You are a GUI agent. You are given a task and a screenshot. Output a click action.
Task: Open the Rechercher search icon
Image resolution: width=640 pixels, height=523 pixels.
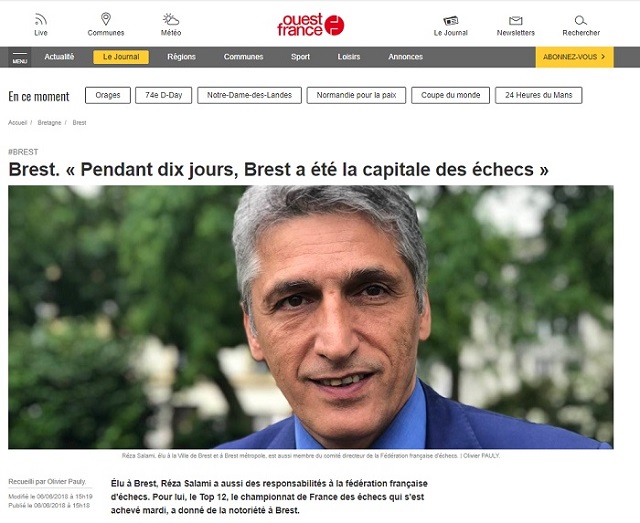pos(580,20)
